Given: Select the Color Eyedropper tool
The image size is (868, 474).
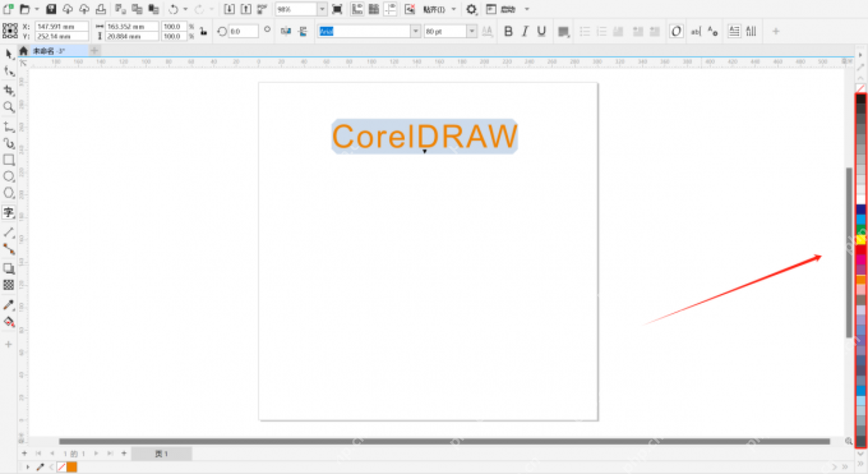Looking at the screenshot, I should pyautogui.click(x=9, y=305).
